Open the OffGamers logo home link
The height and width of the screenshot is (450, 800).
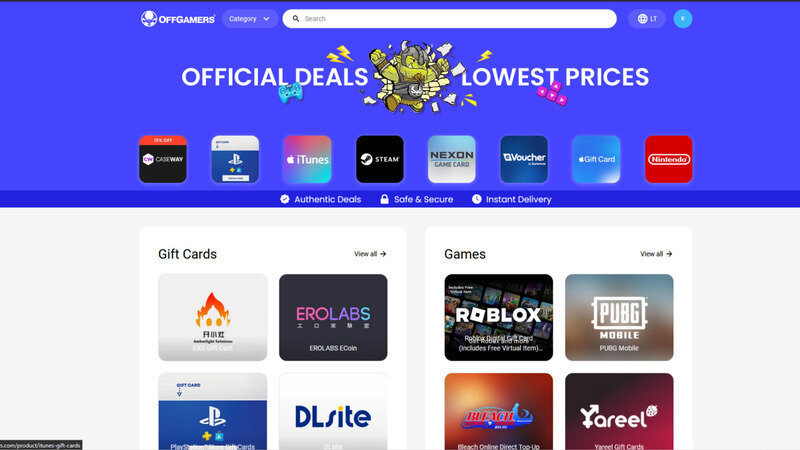(x=178, y=19)
